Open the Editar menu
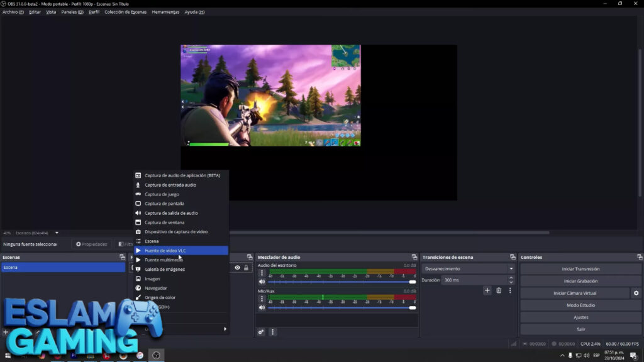644x362 pixels. tap(35, 12)
